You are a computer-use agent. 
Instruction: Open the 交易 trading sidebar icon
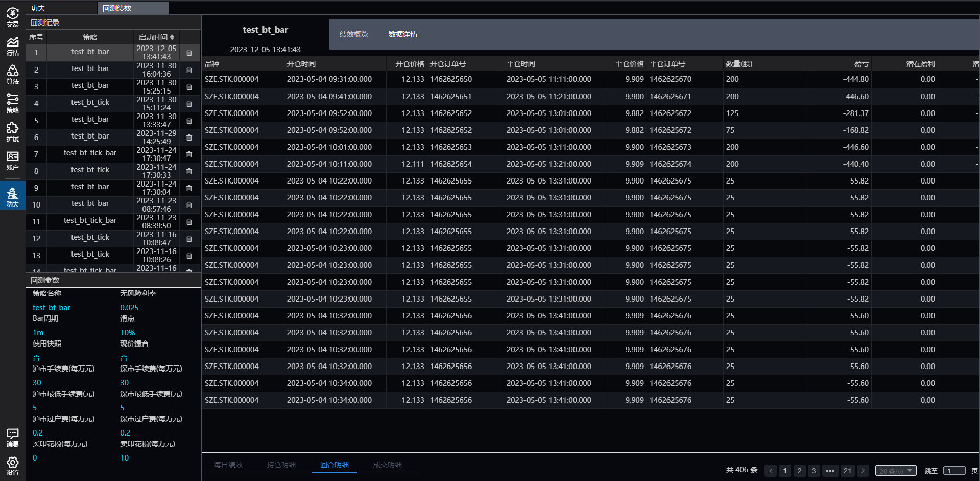(x=12, y=17)
